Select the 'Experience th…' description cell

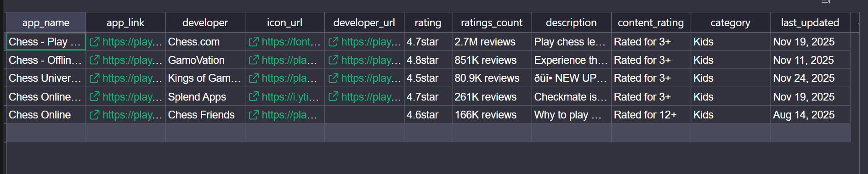571,60
